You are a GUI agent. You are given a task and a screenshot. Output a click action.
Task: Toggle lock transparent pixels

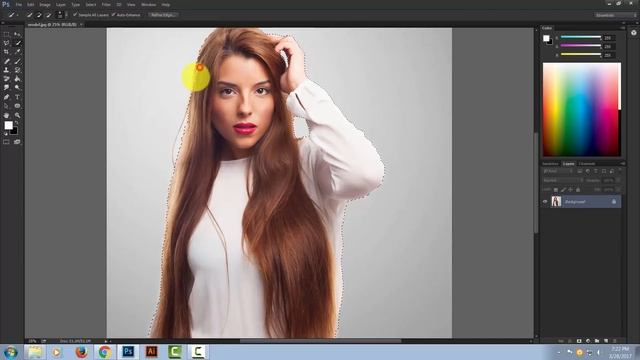[556, 190]
